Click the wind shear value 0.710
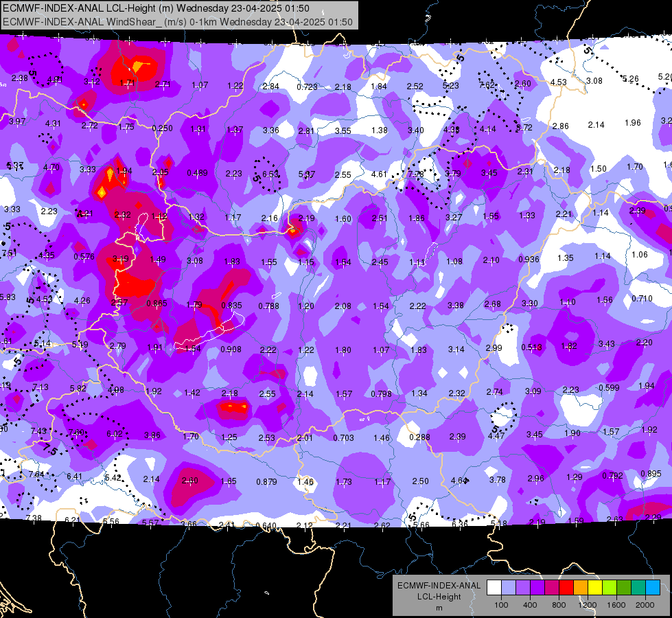 click(x=642, y=299)
